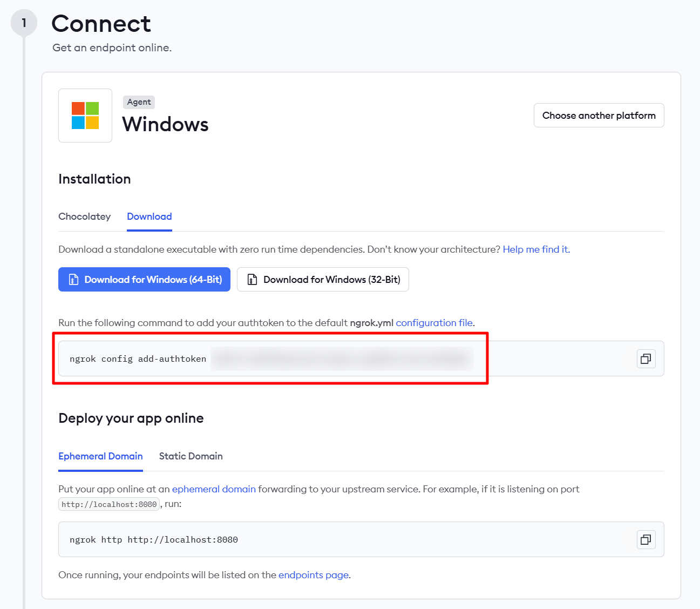Open the Help me find it link
The image size is (700, 609).
coord(535,249)
